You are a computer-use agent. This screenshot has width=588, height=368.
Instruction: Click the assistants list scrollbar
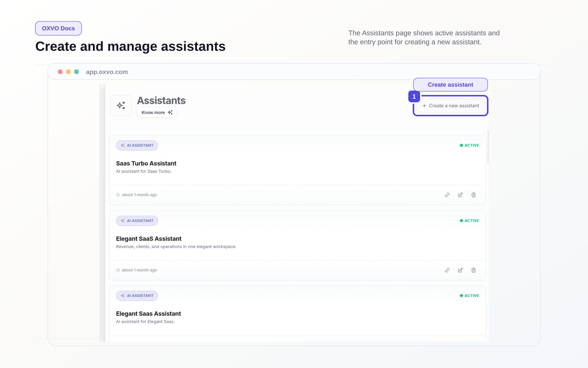click(x=488, y=146)
